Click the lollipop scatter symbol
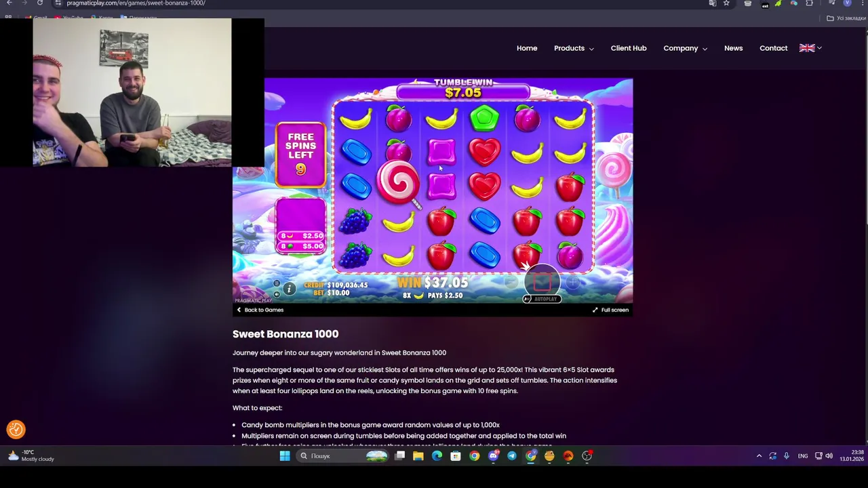The height and width of the screenshot is (488, 868). tap(399, 182)
